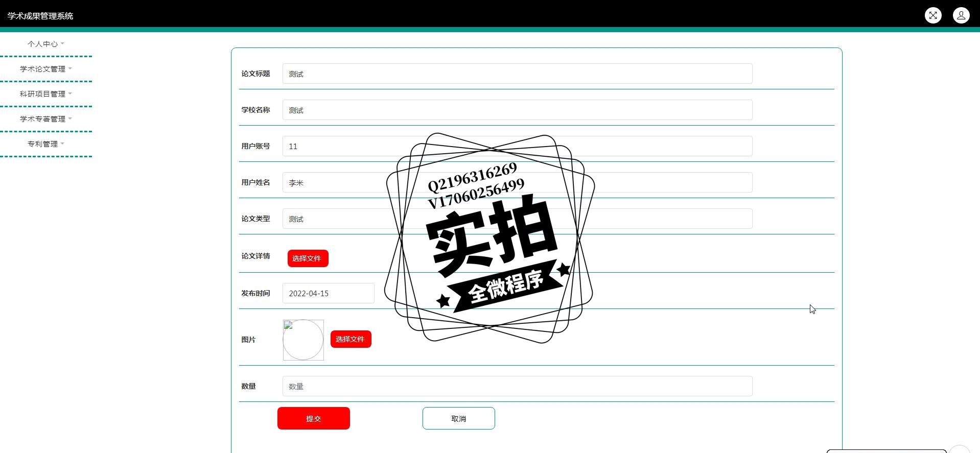Screen dimensions: 980x453
Task: Open the 发布时间 date field
Action: tap(328, 293)
